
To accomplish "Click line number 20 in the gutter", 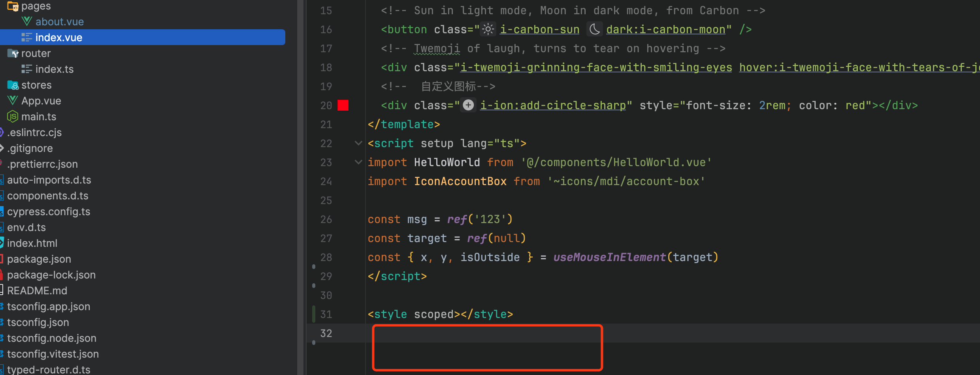I will 326,105.
